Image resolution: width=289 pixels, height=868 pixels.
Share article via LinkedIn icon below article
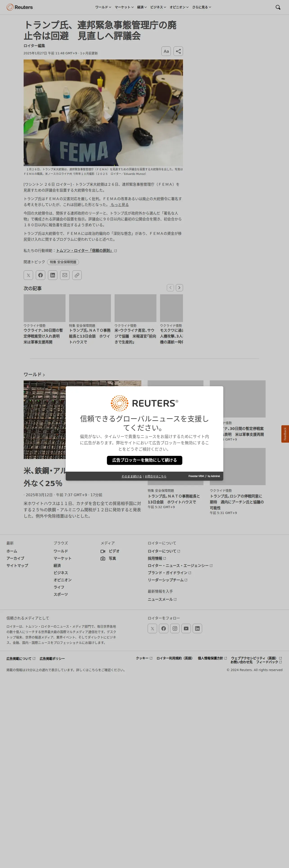pos(52,275)
